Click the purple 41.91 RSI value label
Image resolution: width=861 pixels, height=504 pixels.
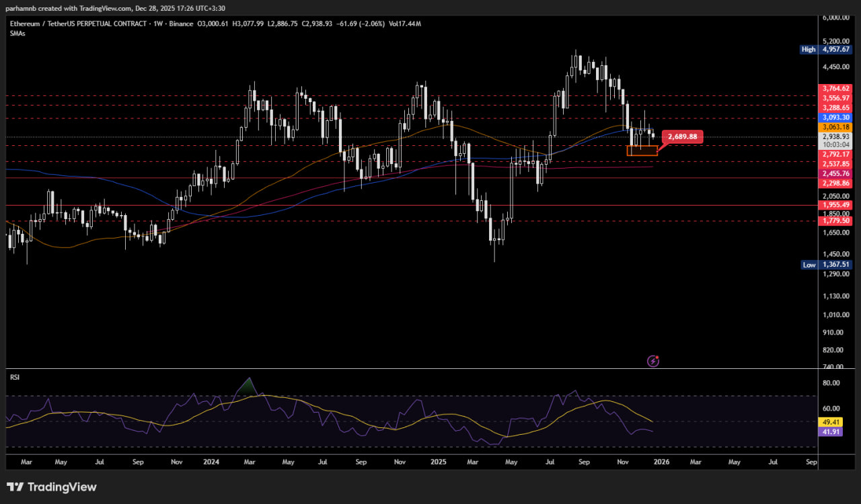tap(831, 431)
